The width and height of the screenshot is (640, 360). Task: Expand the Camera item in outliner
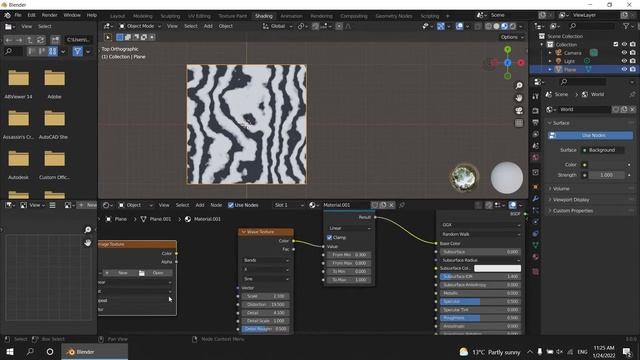(550, 53)
